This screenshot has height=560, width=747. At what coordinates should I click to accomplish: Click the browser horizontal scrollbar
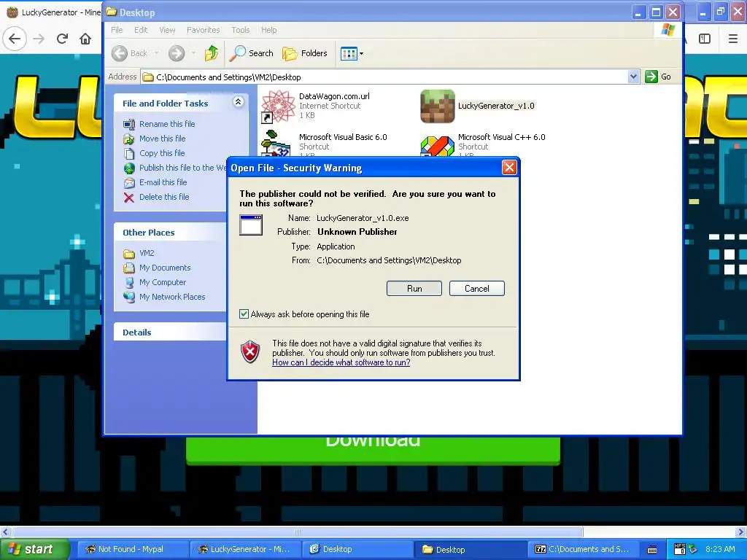coord(298,532)
